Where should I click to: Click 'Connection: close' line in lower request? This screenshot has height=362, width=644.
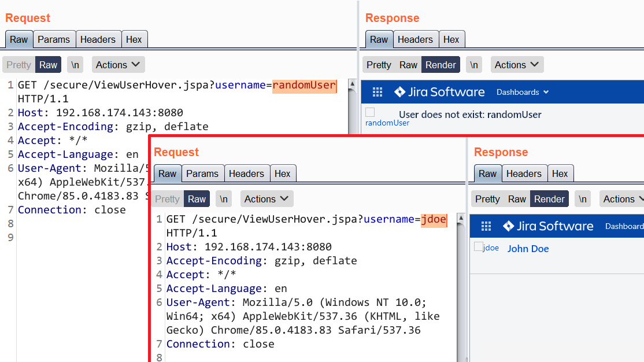(220, 344)
